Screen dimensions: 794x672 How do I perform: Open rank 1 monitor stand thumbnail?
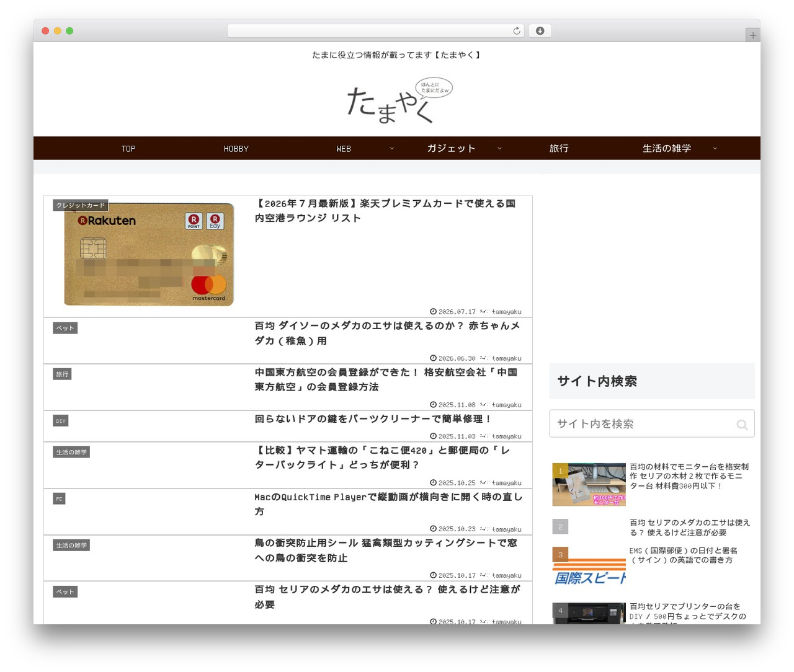[589, 484]
